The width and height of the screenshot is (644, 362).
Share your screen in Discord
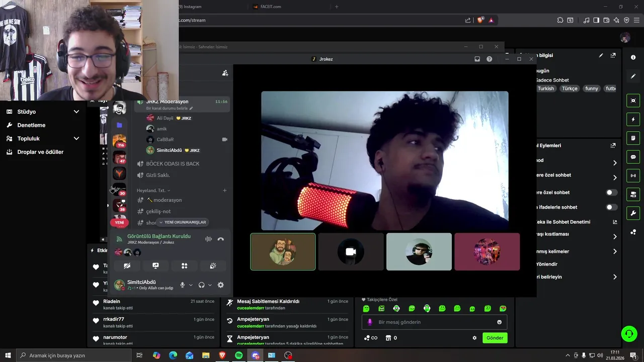155,266
